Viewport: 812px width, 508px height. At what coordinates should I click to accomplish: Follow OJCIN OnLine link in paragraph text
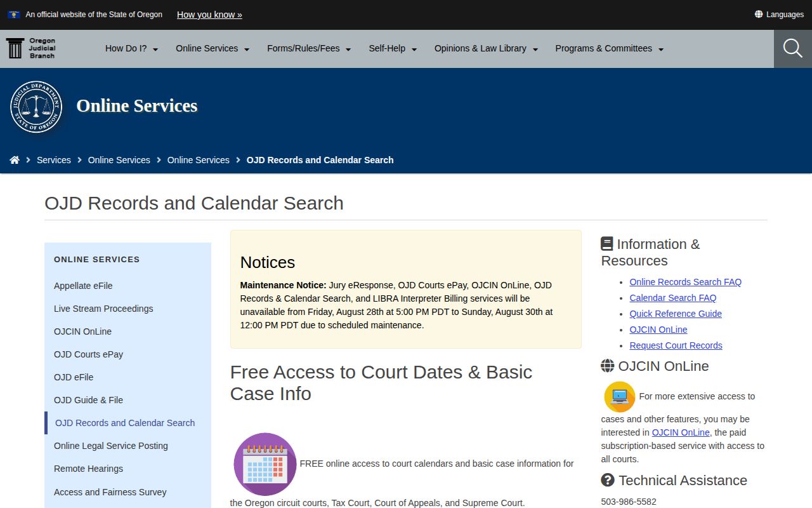point(681,432)
